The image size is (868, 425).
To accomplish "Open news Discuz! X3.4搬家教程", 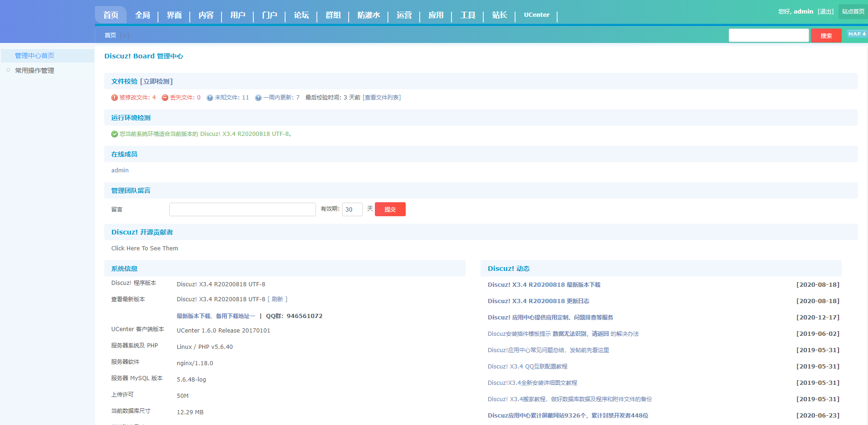I will 570,399.
